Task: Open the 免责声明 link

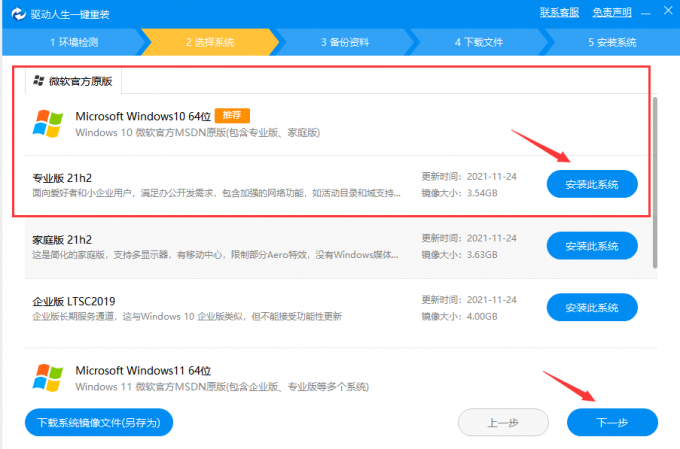Action: 611,12
